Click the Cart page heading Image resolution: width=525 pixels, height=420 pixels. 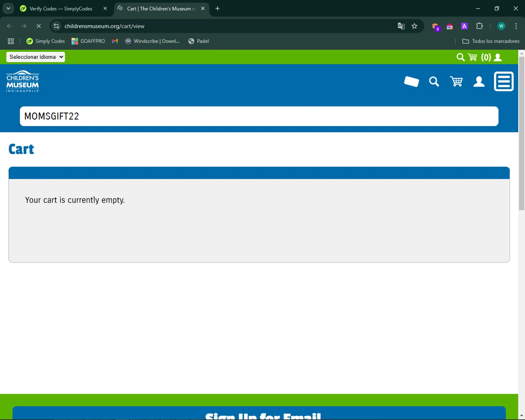[21, 149]
